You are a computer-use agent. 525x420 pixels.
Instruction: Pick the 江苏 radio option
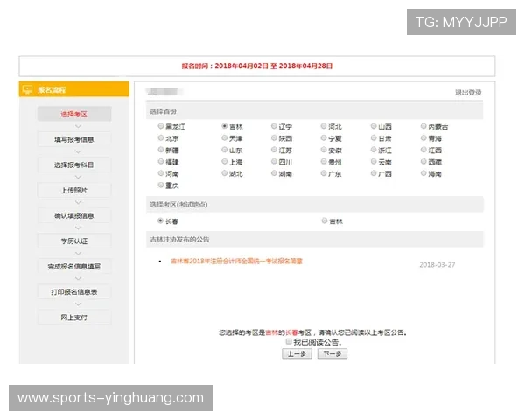274,150
